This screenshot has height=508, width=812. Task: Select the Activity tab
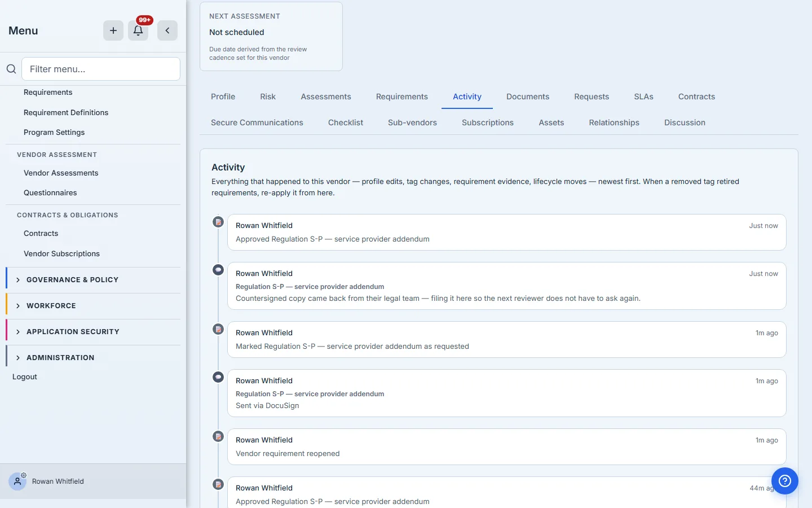tap(467, 97)
